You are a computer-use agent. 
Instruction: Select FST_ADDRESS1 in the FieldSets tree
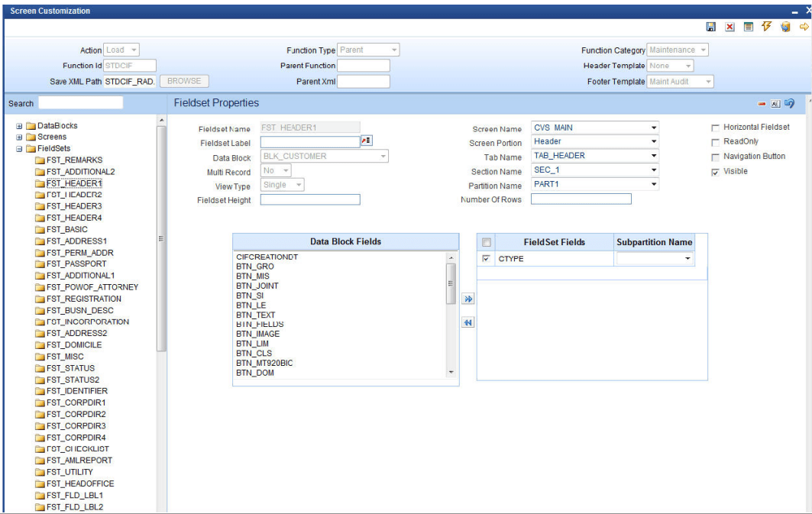tap(76, 241)
